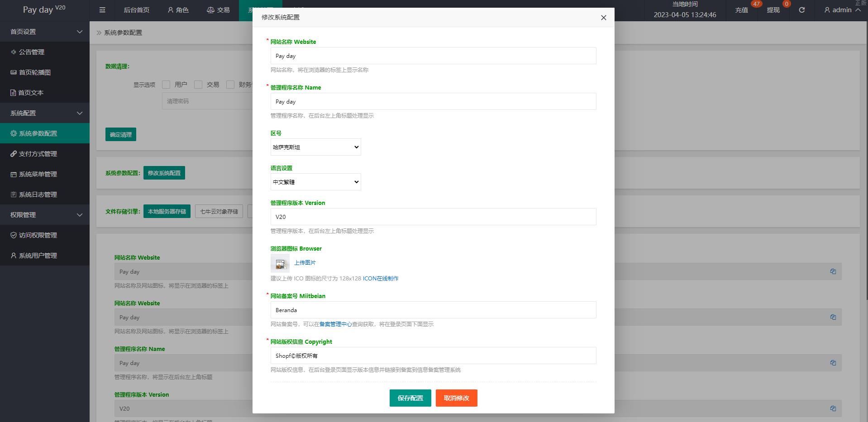Switch to the 角色 tab
868x422 pixels.
[178, 10]
